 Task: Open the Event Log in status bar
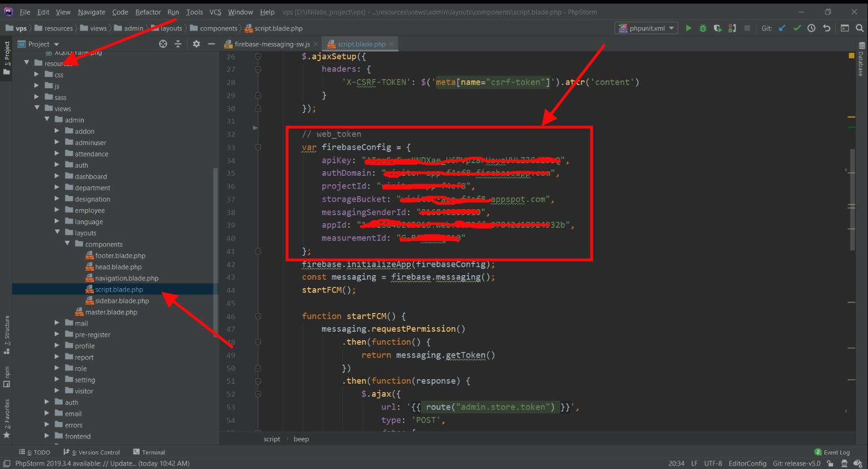pos(832,452)
